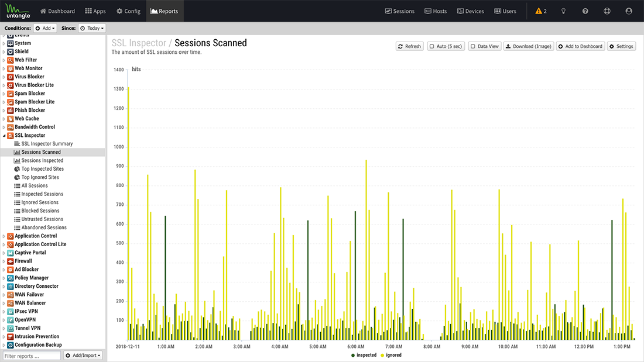644x362 pixels.
Task: Click the Captive Portal app icon
Action: pos(11,253)
